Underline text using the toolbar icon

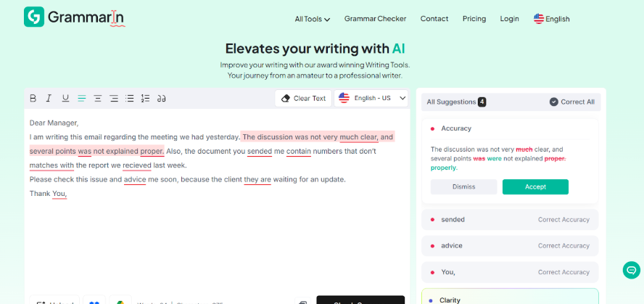tap(65, 99)
